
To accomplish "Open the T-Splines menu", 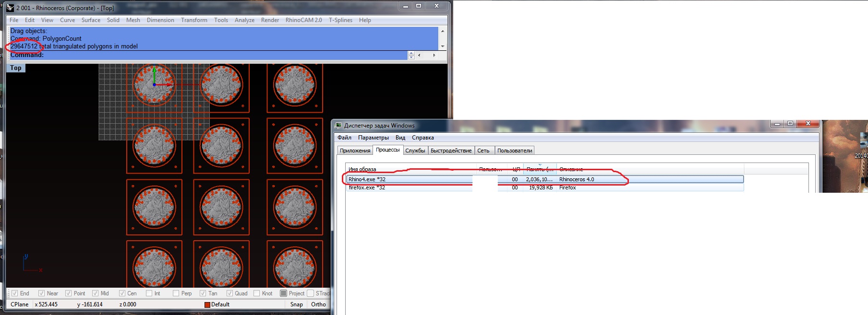I will 340,20.
